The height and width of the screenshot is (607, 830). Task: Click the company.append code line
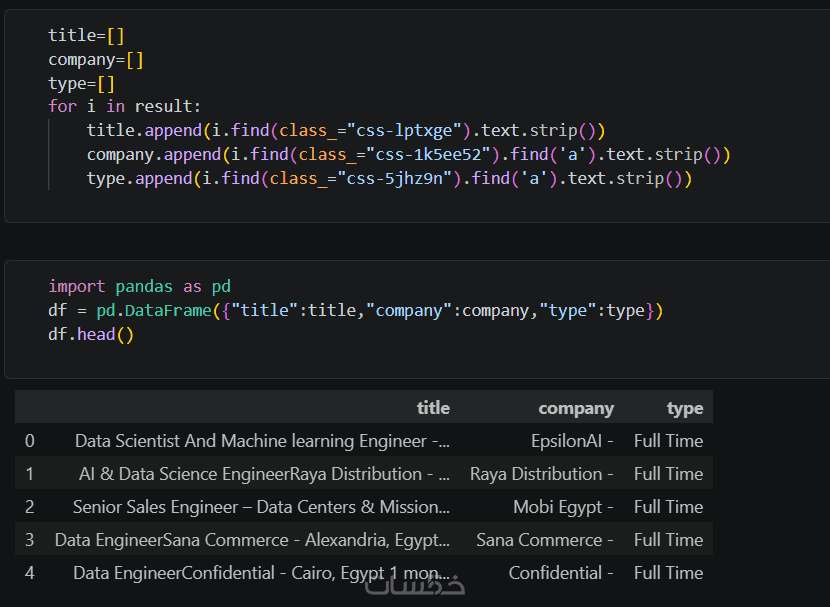(x=408, y=154)
